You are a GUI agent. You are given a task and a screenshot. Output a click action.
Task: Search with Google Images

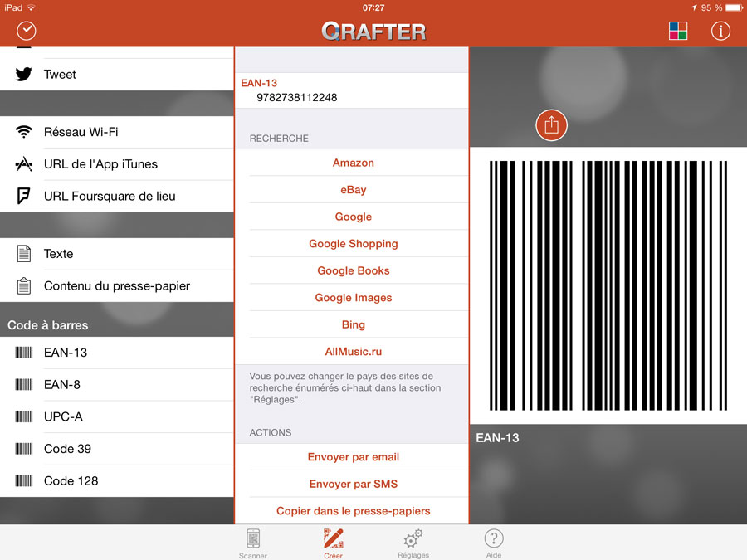point(353,298)
